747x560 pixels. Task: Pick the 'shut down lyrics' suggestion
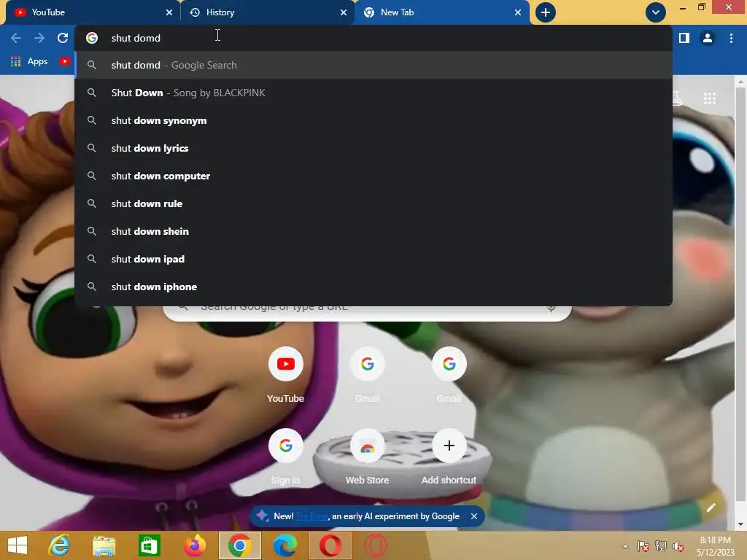[x=373, y=148]
